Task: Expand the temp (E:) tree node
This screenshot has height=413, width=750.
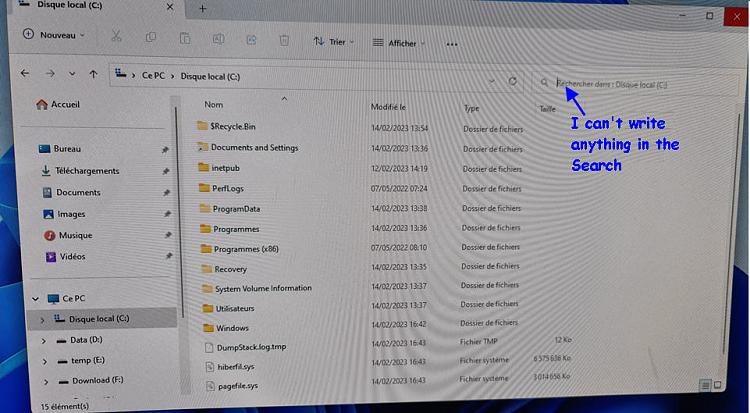Action: (44, 361)
